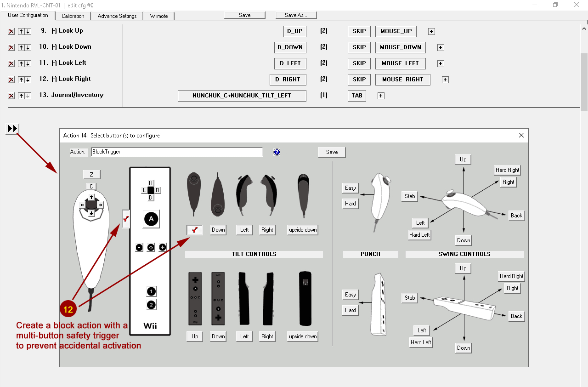
Task: Click the double-arrow fast forward icon
Action: pyautogui.click(x=12, y=129)
